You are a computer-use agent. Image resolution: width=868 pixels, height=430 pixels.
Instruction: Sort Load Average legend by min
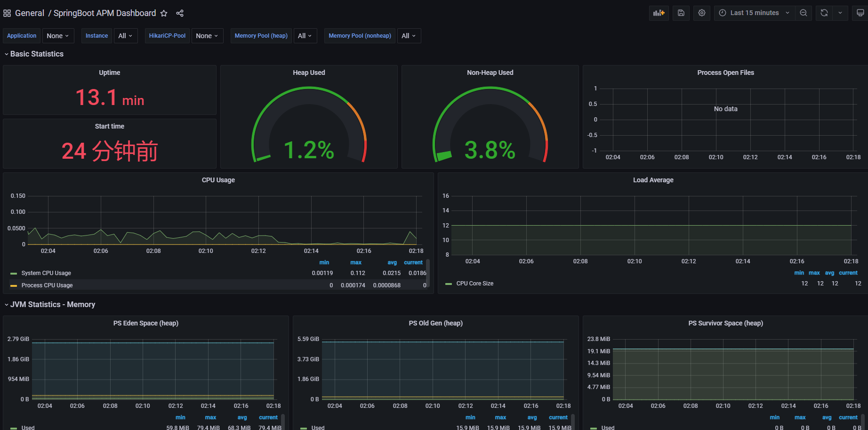(799, 273)
